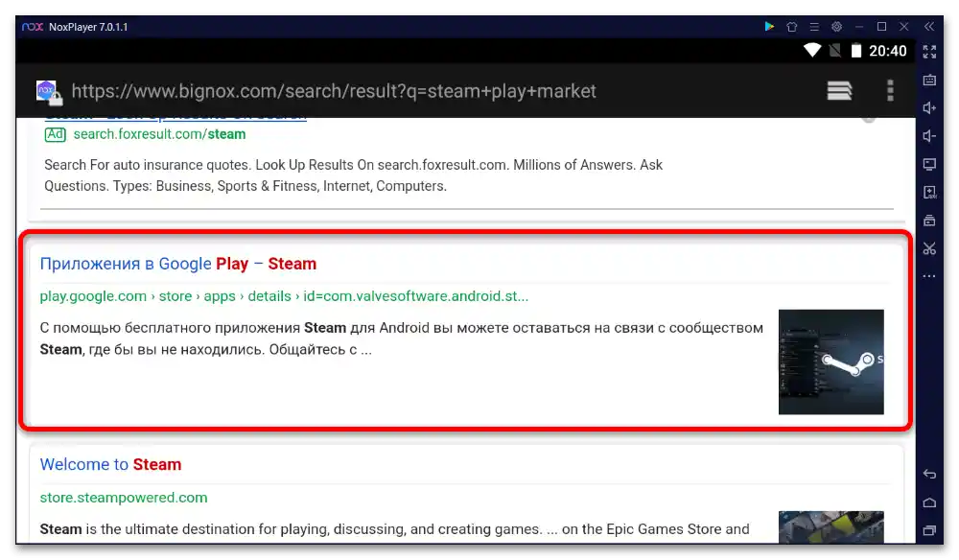
Task: Open the Play Store icon in title bar
Action: click(769, 26)
